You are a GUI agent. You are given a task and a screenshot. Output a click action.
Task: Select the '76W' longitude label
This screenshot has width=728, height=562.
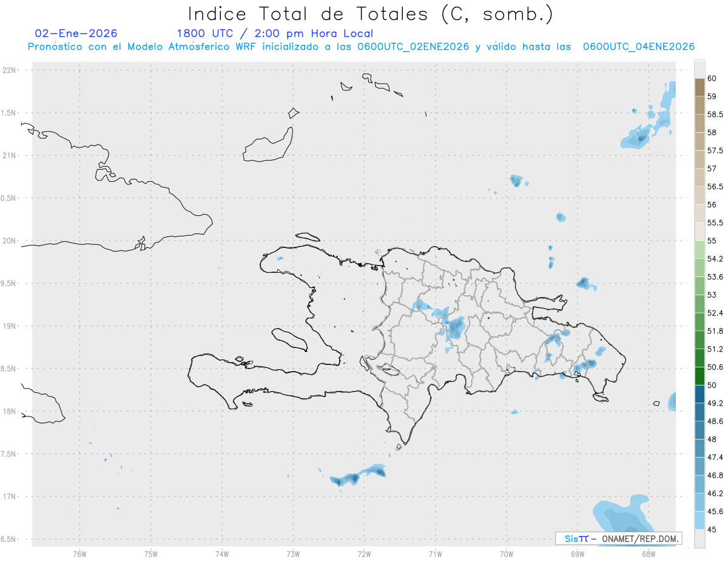[79, 554]
